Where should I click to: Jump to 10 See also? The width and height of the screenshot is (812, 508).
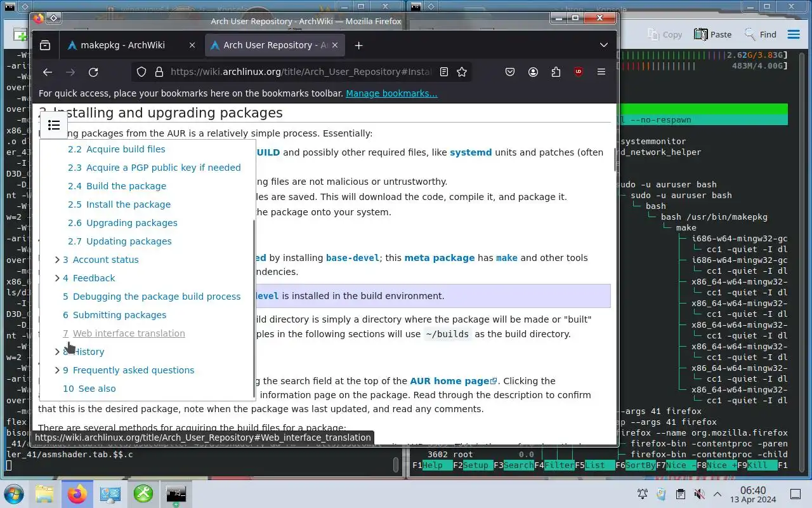click(89, 389)
